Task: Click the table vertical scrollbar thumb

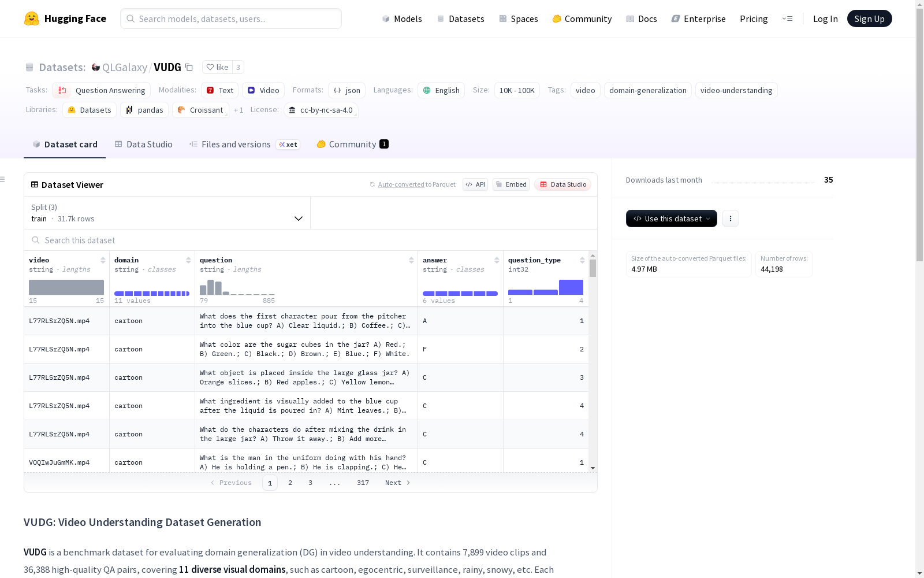Action: 593,268
